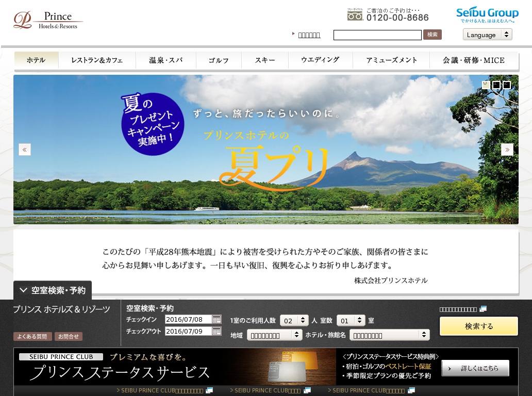Select the second slide indicator
Screen dimensions: 532x396
(496, 85)
